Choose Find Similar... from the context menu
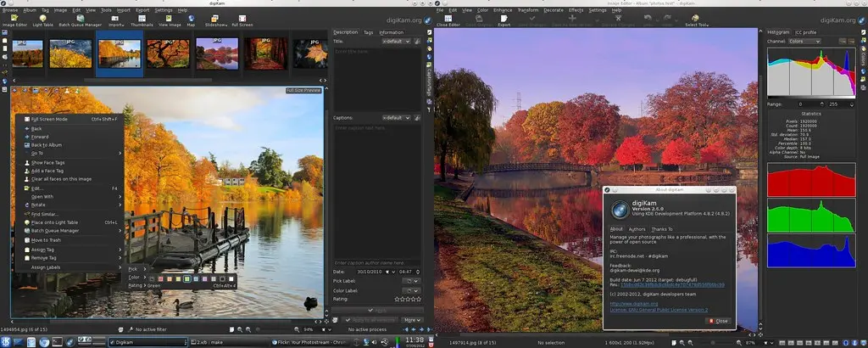This screenshot has width=868, height=348. click(70, 214)
